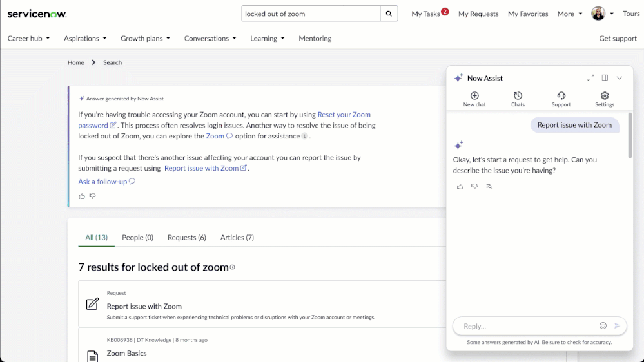This screenshot has width=644, height=362.
Task: Collapse Now Assist panel with chevron
Action: tap(620, 78)
